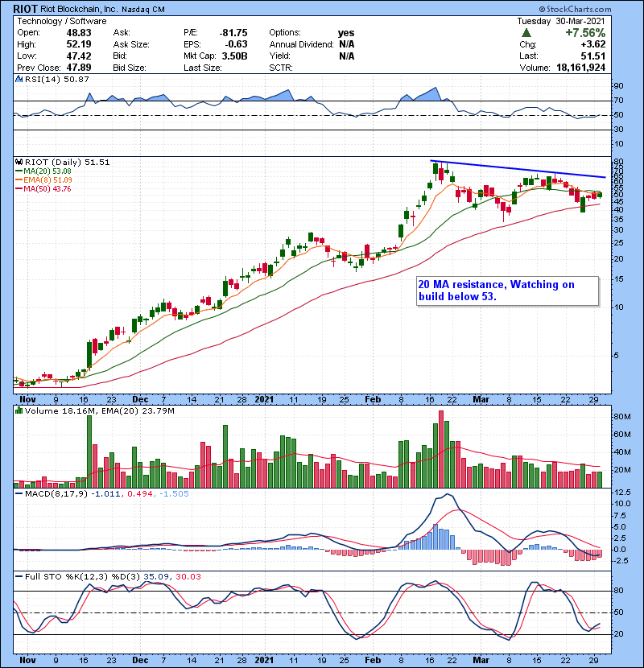The image size is (644, 668).
Task: Click the Mar label on price chart axis
Action: 481,400
